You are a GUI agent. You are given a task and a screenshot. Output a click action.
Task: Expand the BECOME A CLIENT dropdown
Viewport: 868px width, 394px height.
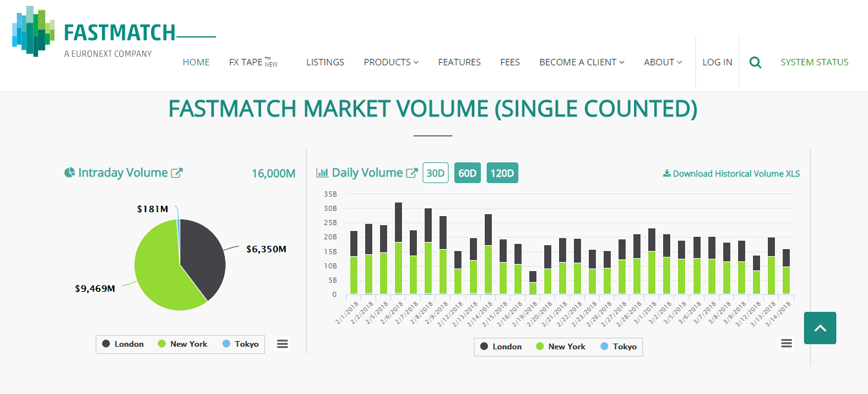coord(580,62)
